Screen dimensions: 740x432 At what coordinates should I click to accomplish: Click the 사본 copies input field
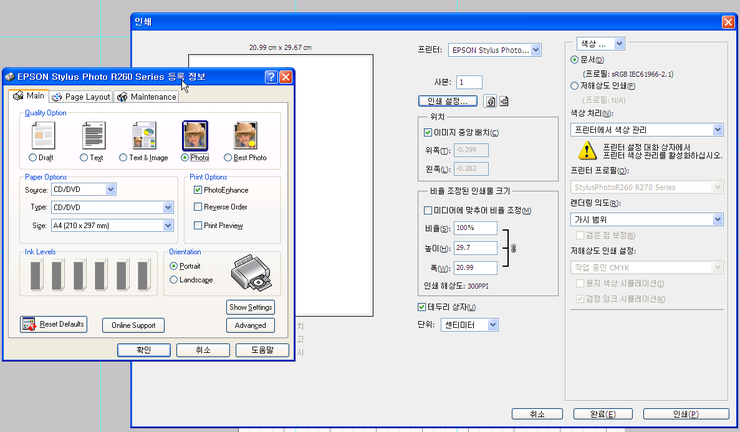click(469, 81)
